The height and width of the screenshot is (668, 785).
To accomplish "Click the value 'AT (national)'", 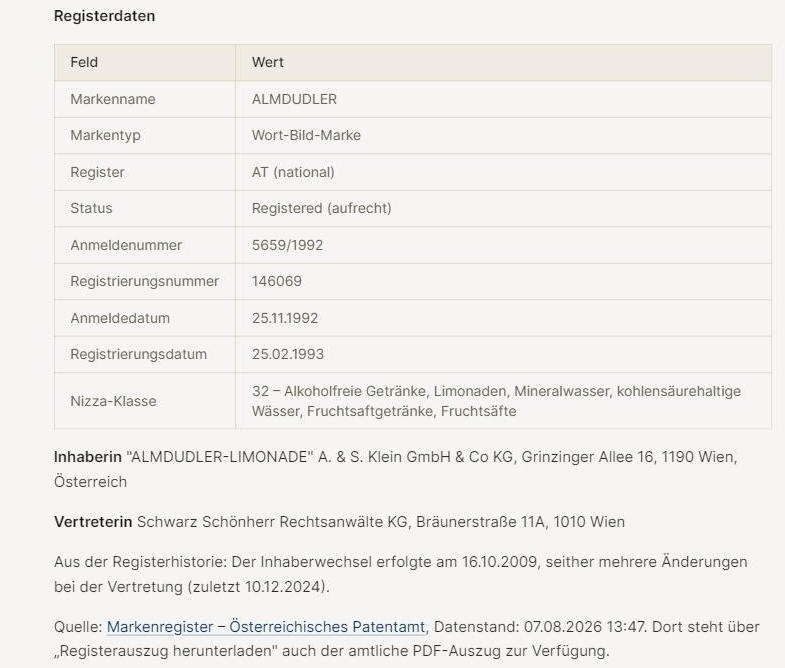I will (293, 172).
